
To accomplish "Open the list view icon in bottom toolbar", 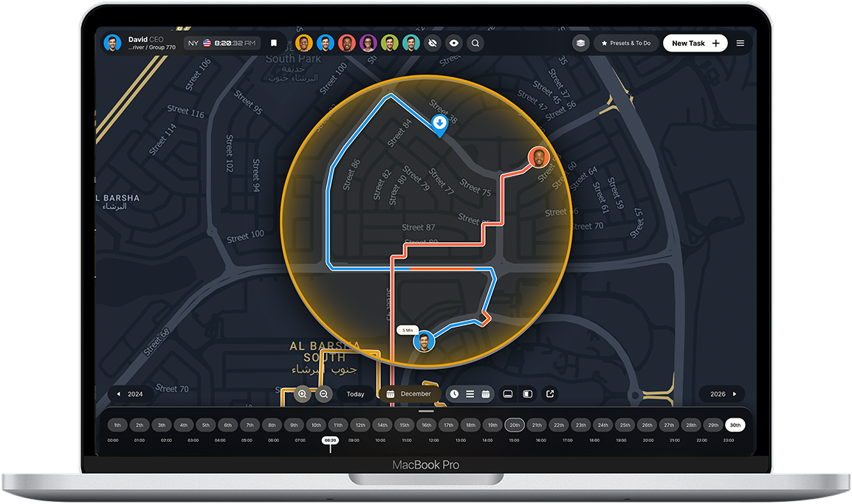I will 470,394.
